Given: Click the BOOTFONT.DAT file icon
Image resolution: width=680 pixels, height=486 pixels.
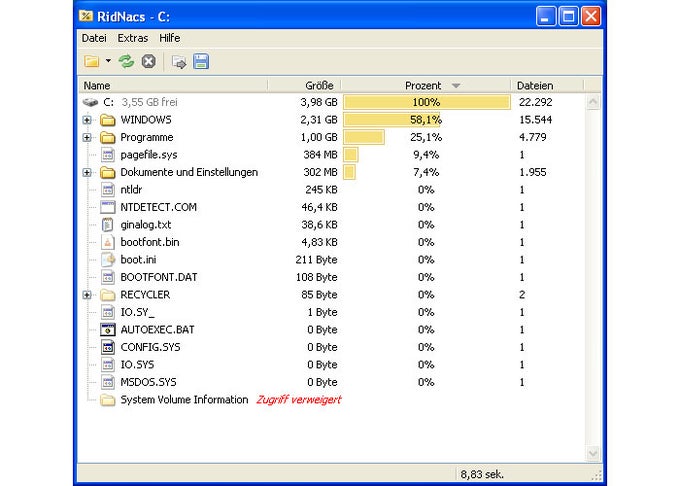Looking at the screenshot, I should [x=108, y=277].
